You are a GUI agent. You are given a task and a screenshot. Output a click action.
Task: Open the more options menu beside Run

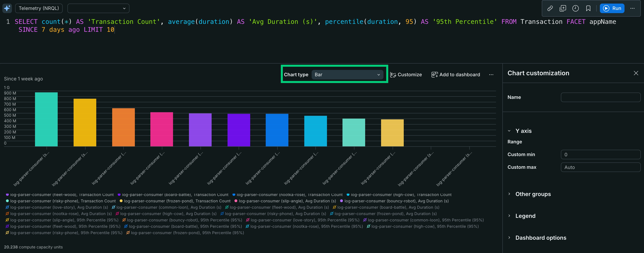point(632,9)
